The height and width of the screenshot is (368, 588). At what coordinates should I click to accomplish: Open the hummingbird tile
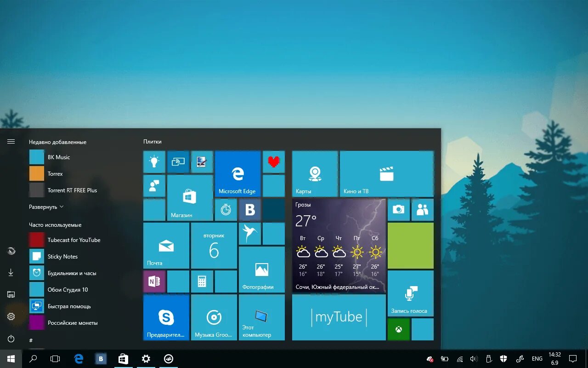pyautogui.click(x=250, y=234)
